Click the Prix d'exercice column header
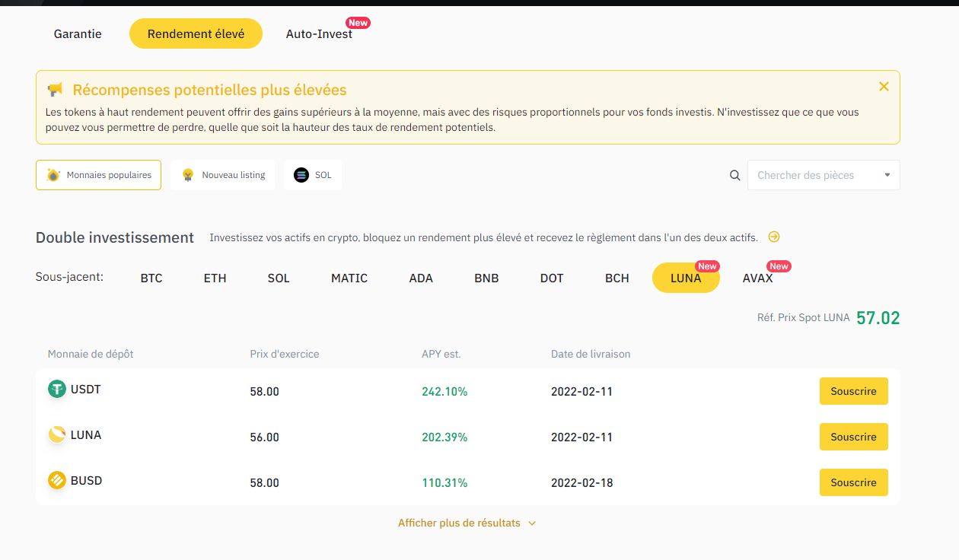The height and width of the screenshot is (560, 959). coord(285,354)
